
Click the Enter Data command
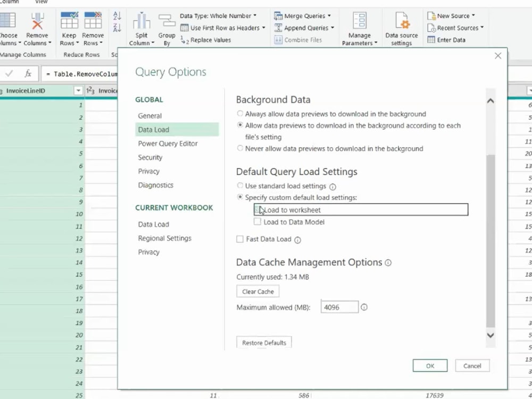pyautogui.click(x=446, y=40)
